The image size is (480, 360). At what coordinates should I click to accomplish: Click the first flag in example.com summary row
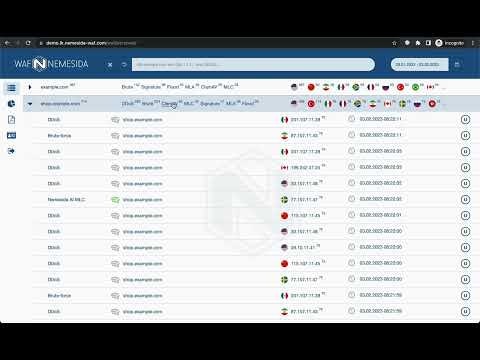coord(294,87)
